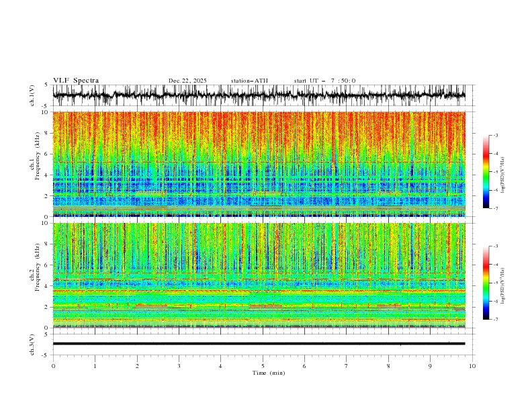
Task: Click the ch.1 waveform trace plot
Action: click(x=259, y=95)
